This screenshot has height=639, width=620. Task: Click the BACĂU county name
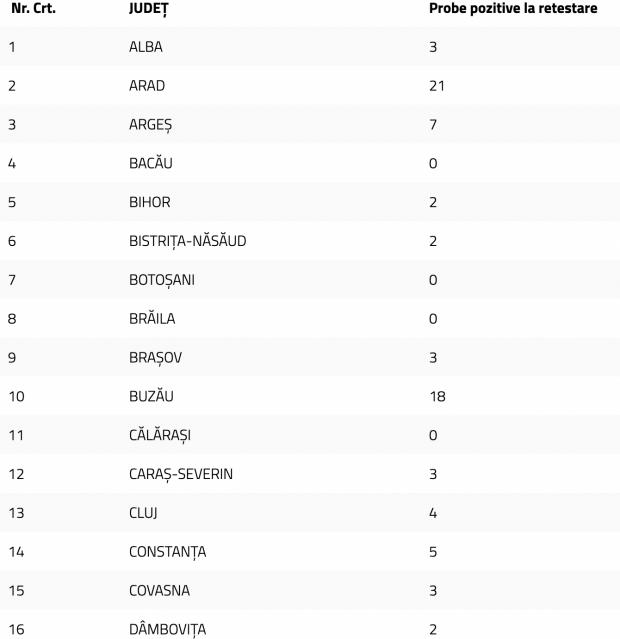pos(151,163)
